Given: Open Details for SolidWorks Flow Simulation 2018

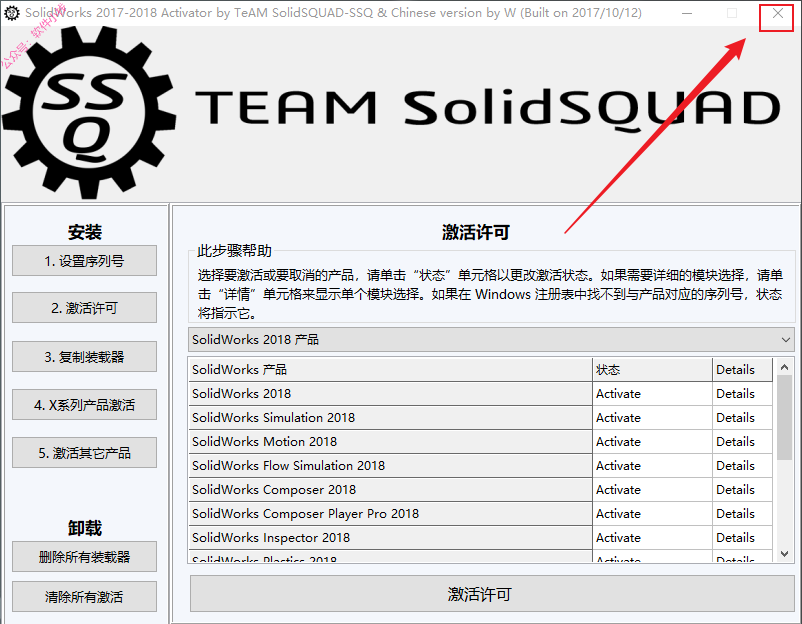Looking at the screenshot, I should coord(742,466).
